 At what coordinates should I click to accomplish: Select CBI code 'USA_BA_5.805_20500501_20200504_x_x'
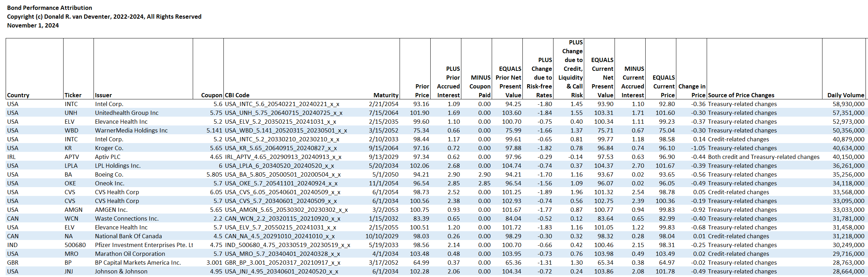pyautogui.click(x=283, y=175)
